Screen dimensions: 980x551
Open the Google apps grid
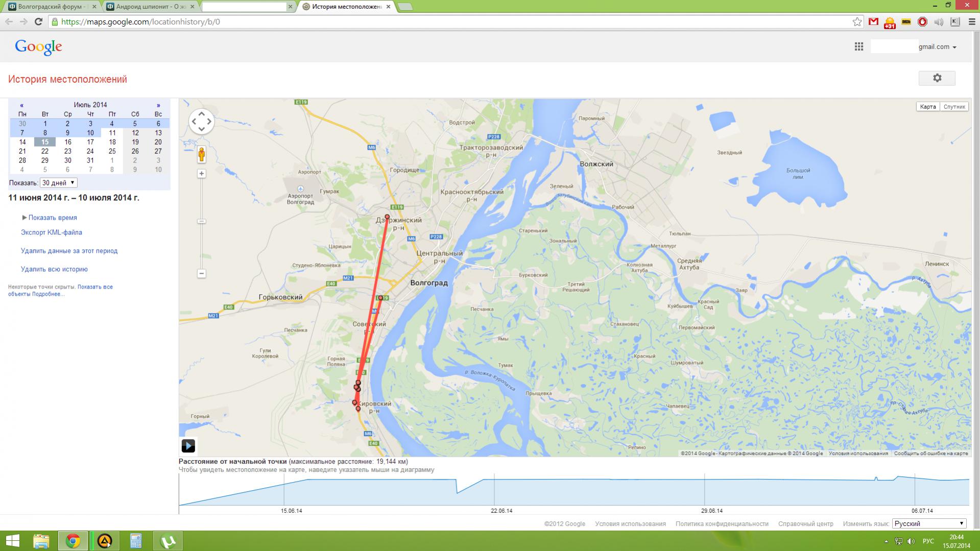click(858, 46)
